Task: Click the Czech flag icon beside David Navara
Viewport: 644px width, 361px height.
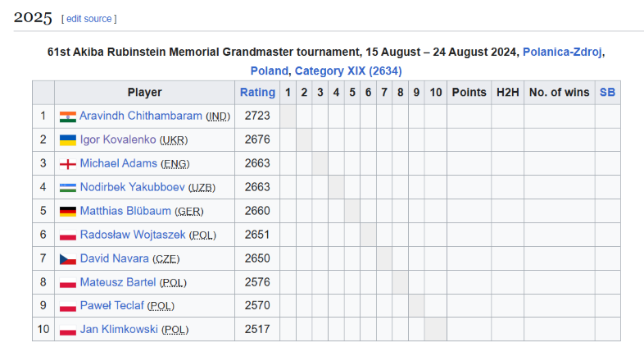Action: (x=68, y=259)
